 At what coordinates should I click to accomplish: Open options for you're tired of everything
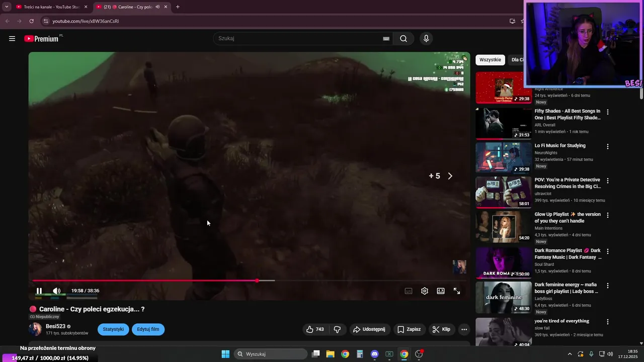point(608,322)
